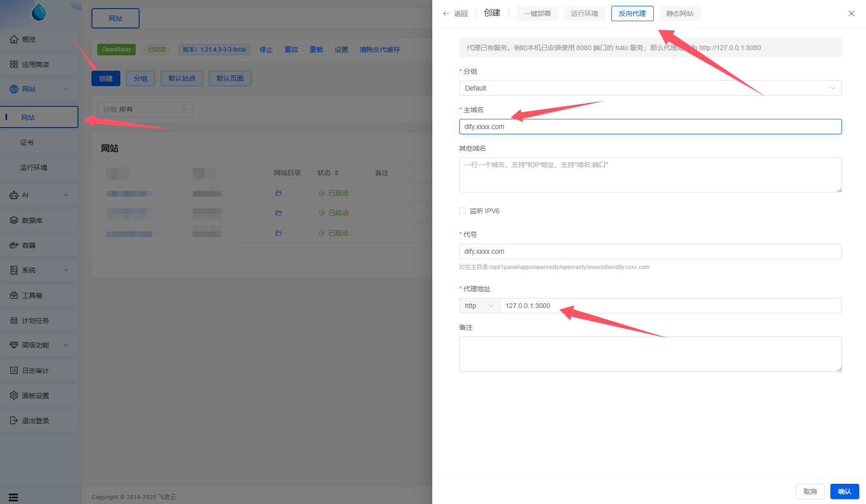866x504 pixels.
Task: Click the 取消 cancel button
Action: (810, 491)
